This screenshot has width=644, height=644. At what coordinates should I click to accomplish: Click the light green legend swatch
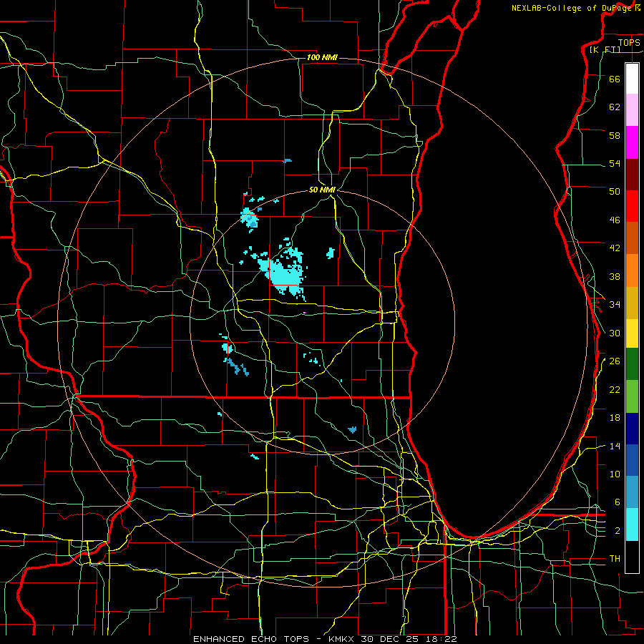point(632,396)
